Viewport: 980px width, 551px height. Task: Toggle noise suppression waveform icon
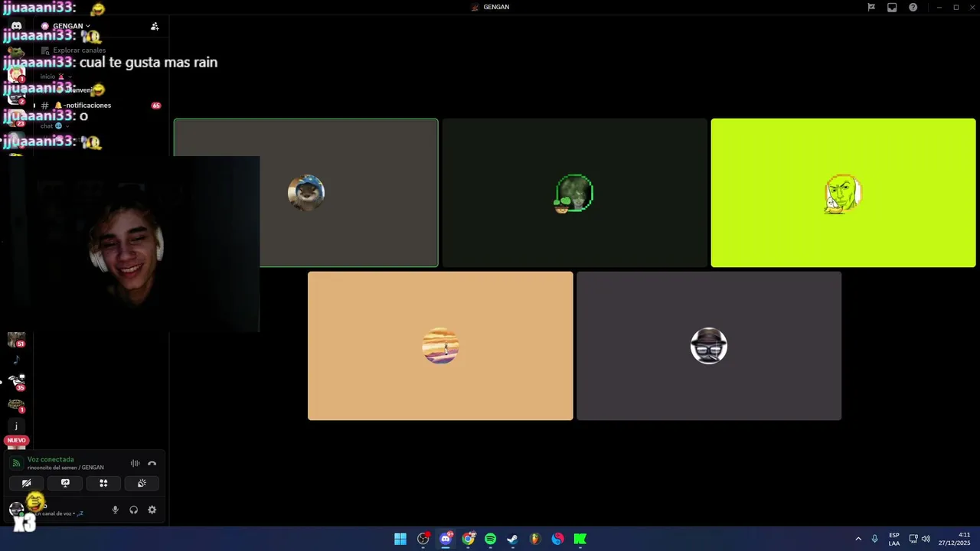(135, 464)
